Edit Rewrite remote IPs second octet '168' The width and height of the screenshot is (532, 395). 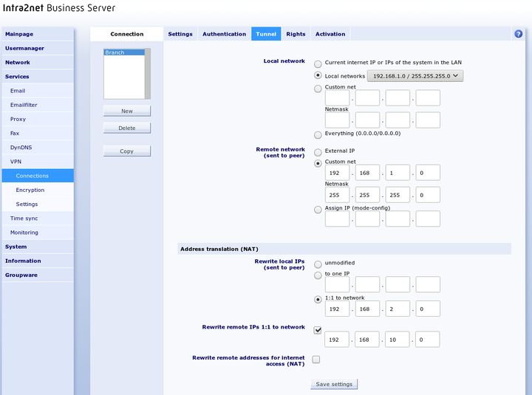coord(366,340)
